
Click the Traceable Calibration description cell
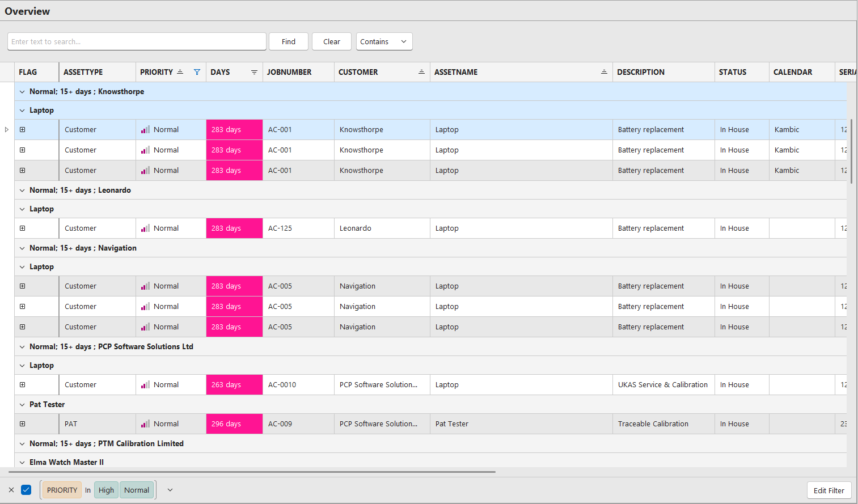tap(663, 424)
